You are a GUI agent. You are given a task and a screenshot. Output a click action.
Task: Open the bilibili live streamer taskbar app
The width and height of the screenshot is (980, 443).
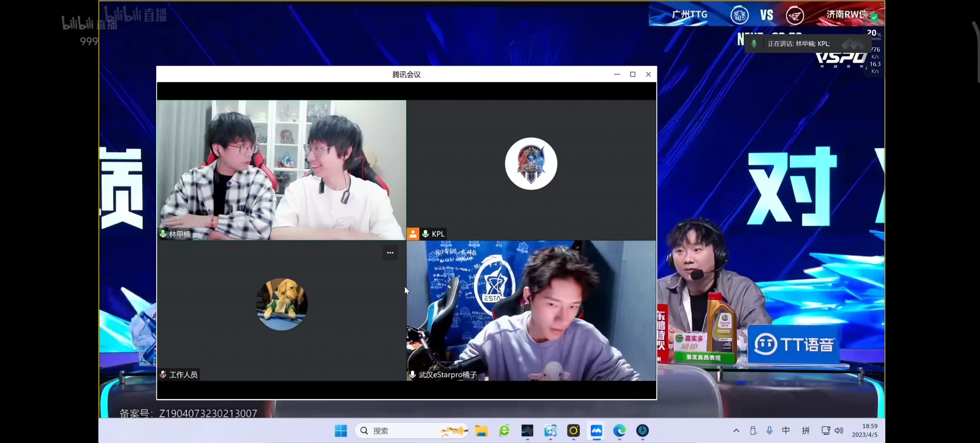click(x=550, y=431)
